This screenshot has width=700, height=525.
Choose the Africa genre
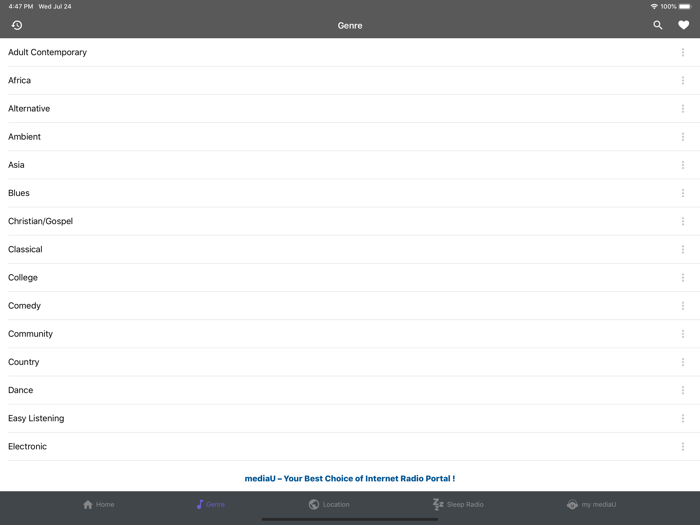(x=350, y=80)
